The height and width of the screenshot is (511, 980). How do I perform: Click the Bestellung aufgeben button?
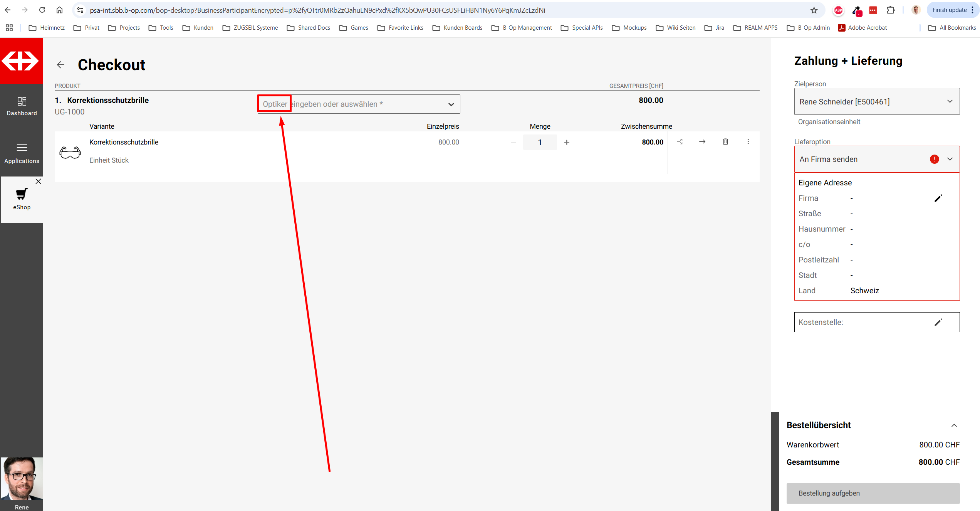873,493
